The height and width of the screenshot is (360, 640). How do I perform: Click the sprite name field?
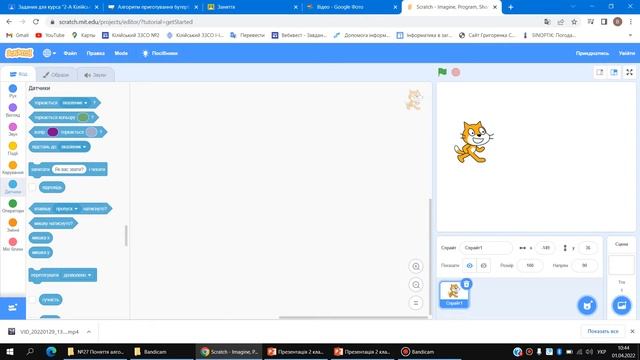(x=486, y=248)
